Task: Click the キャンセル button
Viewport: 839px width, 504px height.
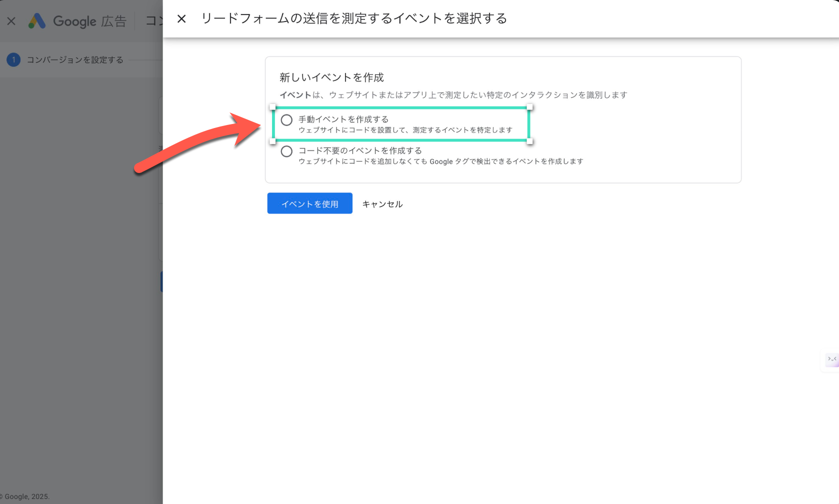Action: [382, 204]
